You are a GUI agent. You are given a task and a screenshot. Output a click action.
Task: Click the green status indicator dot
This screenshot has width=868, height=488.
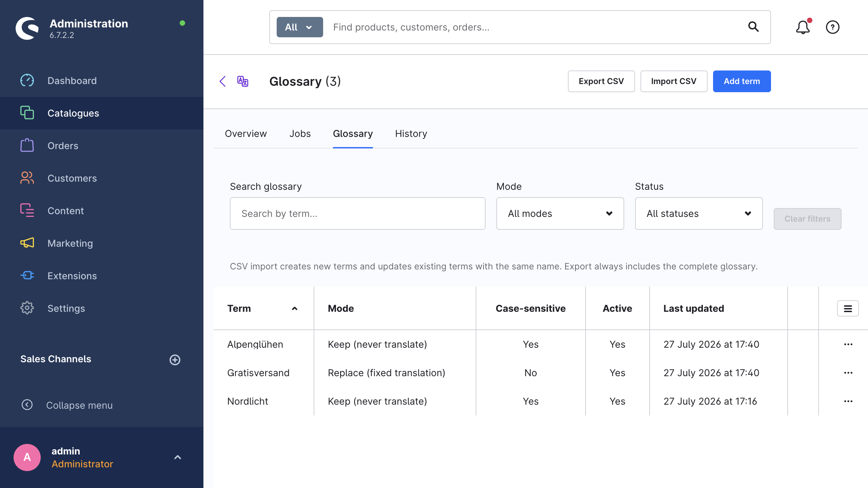point(182,23)
